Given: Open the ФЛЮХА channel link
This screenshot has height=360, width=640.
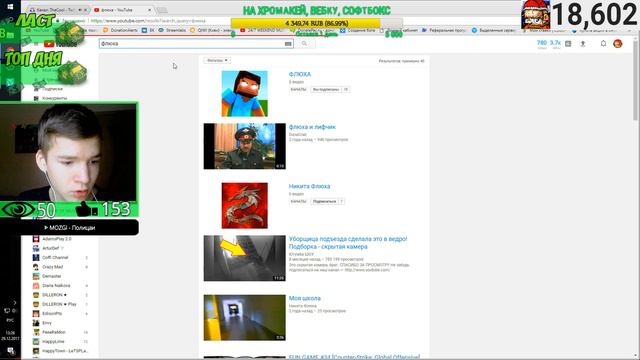Looking at the screenshot, I should coord(300,74).
